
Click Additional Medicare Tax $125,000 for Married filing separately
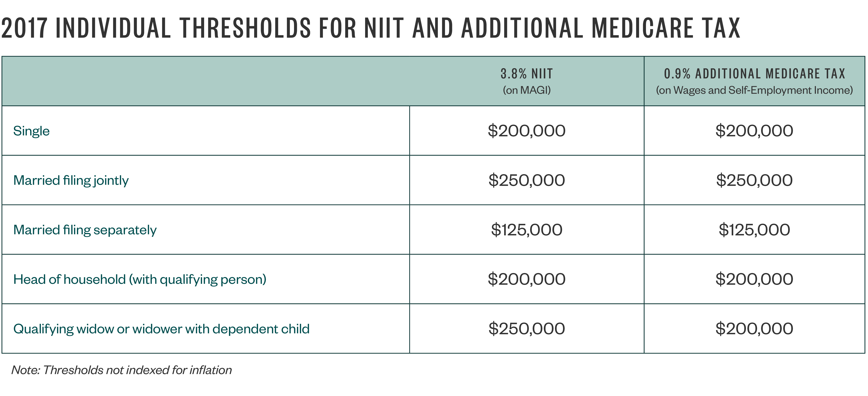coord(754,230)
